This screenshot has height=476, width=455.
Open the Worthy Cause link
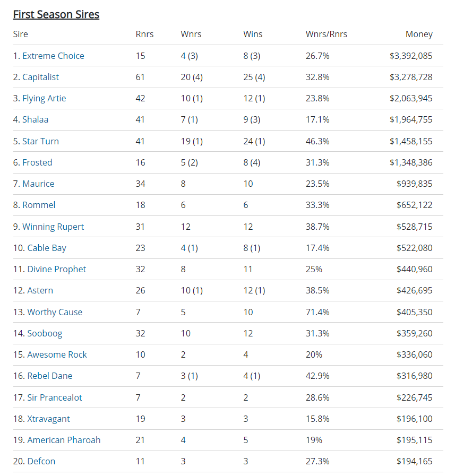[55, 312]
